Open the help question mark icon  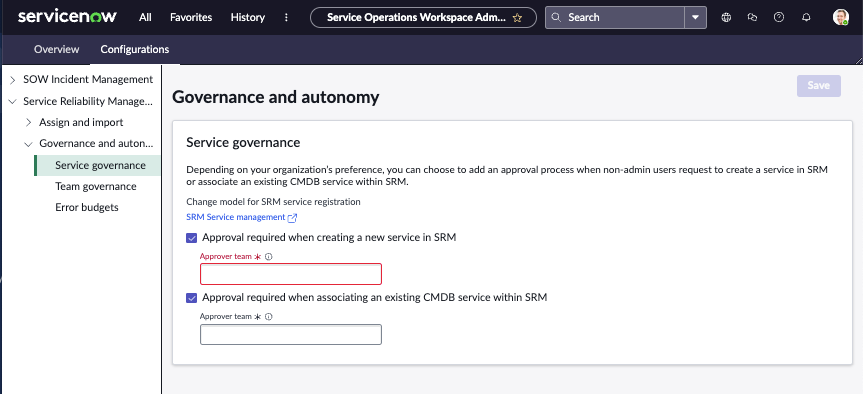779,18
